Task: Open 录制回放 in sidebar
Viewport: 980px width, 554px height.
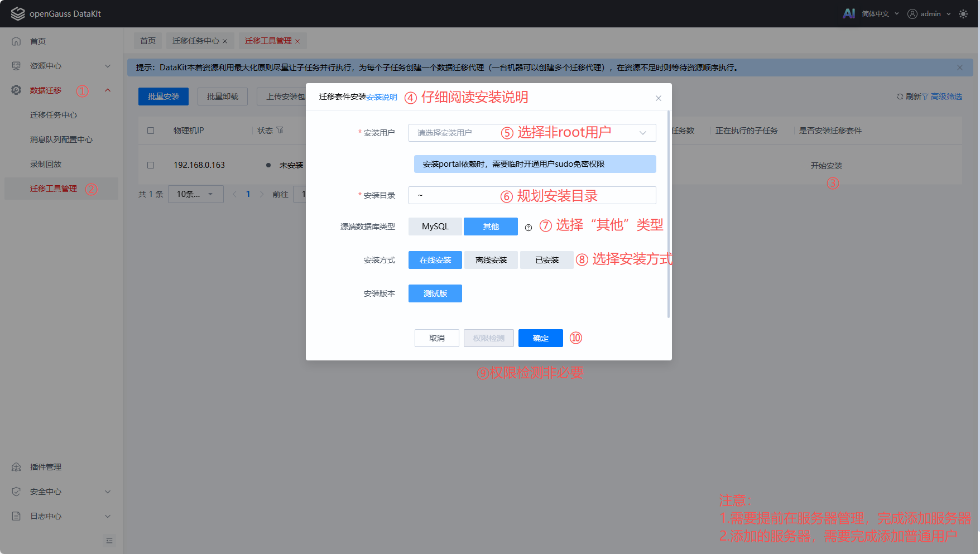Action: tap(46, 164)
